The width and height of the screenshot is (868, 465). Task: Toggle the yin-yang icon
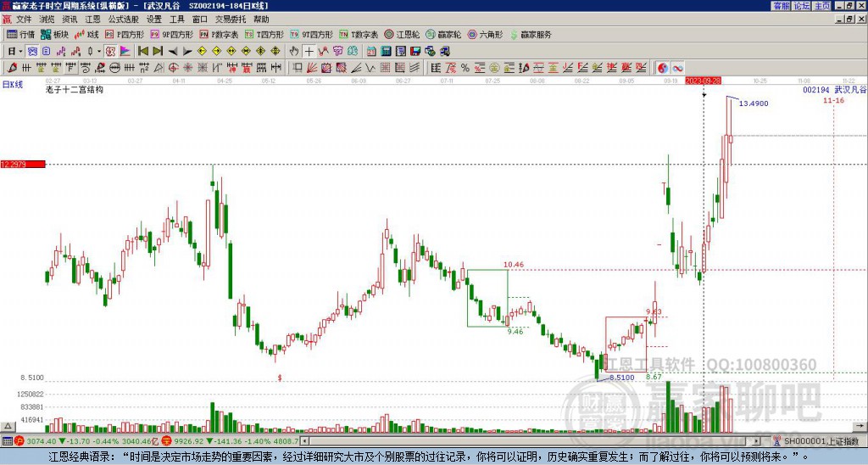663,68
